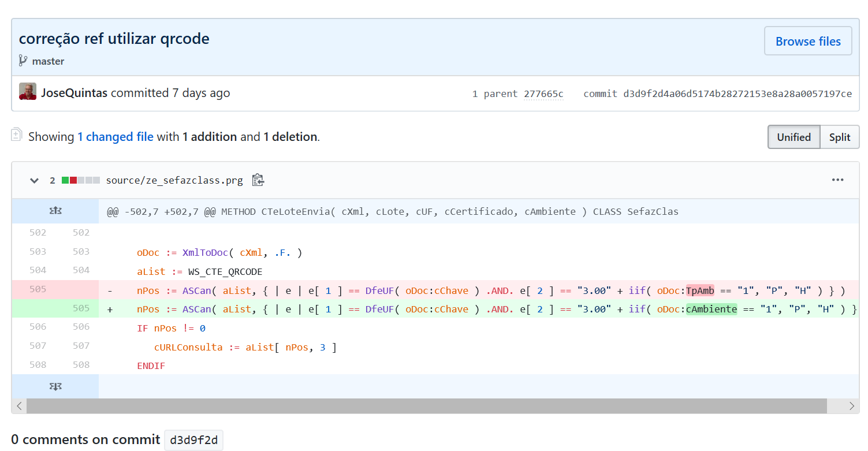Click the master branch icon
Screen dimensions: 868x451
coord(23,61)
